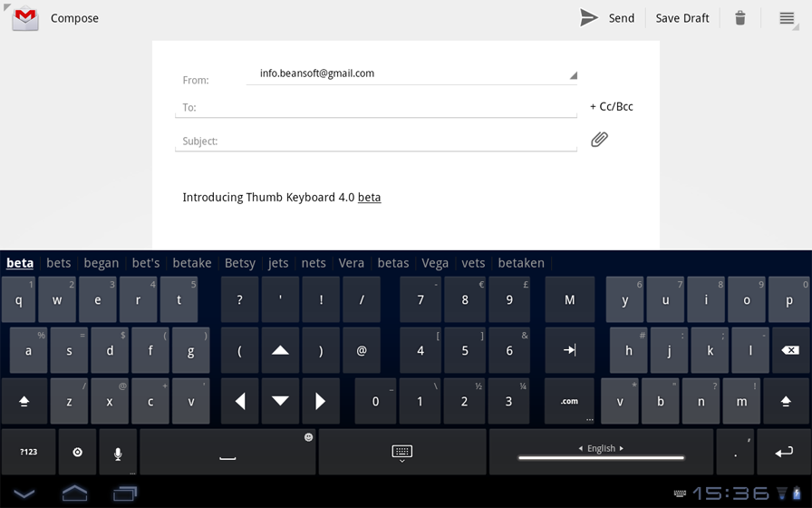Tap the left shift key

tap(24, 401)
